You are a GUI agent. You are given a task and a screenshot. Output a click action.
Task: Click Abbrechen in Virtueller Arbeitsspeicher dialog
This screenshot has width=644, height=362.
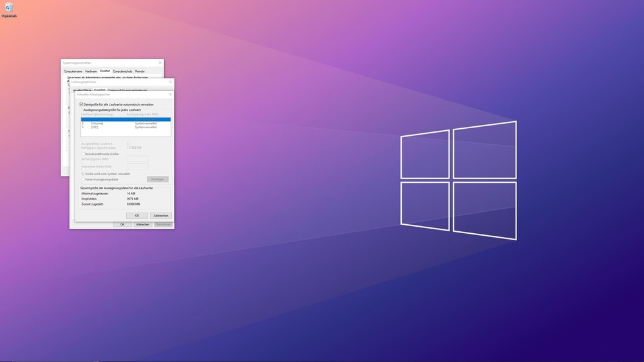[x=160, y=215]
